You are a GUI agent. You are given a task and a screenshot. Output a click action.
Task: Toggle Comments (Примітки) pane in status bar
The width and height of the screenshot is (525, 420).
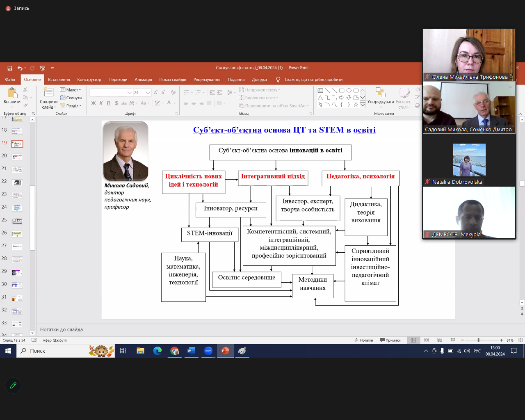click(x=390, y=340)
